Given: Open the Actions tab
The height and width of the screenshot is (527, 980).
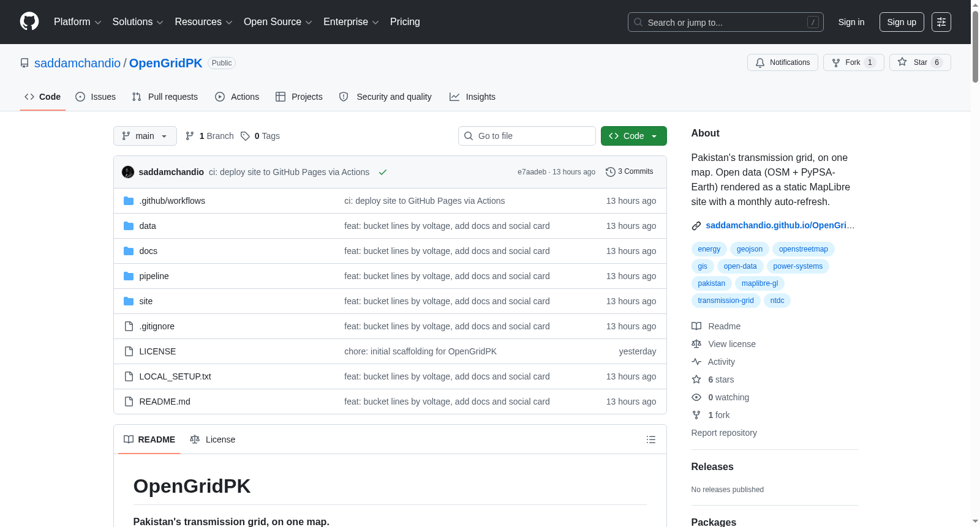Looking at the screenshot, I should pyautogui.click(x=237, y=97).
